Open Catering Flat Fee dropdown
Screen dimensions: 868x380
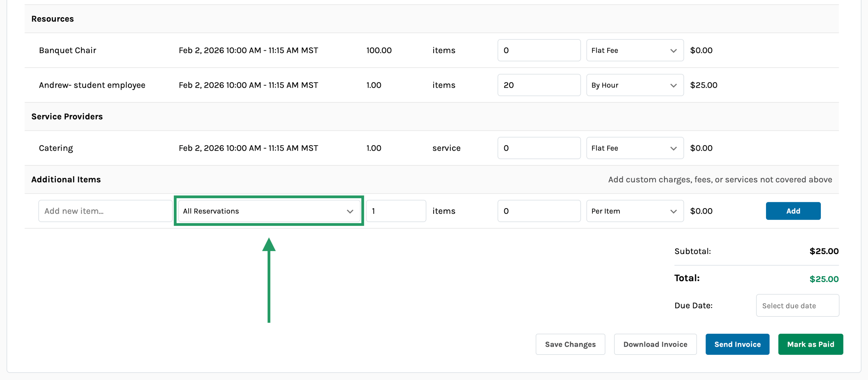click(635, 148)
